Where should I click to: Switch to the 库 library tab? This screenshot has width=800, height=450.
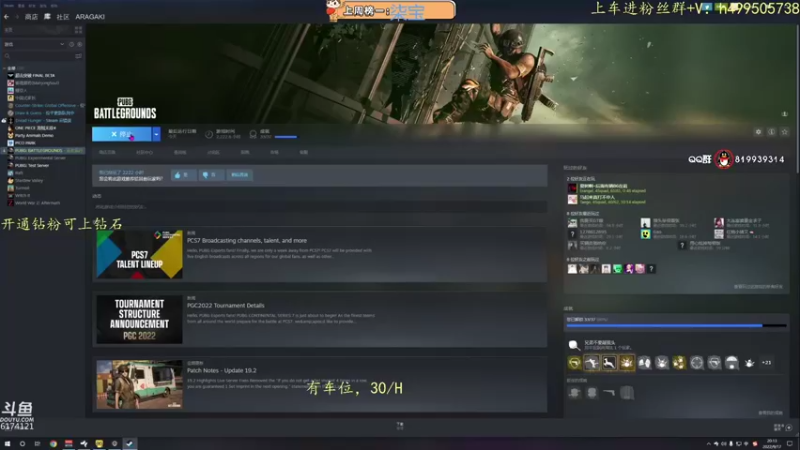[x=47, y=17]
